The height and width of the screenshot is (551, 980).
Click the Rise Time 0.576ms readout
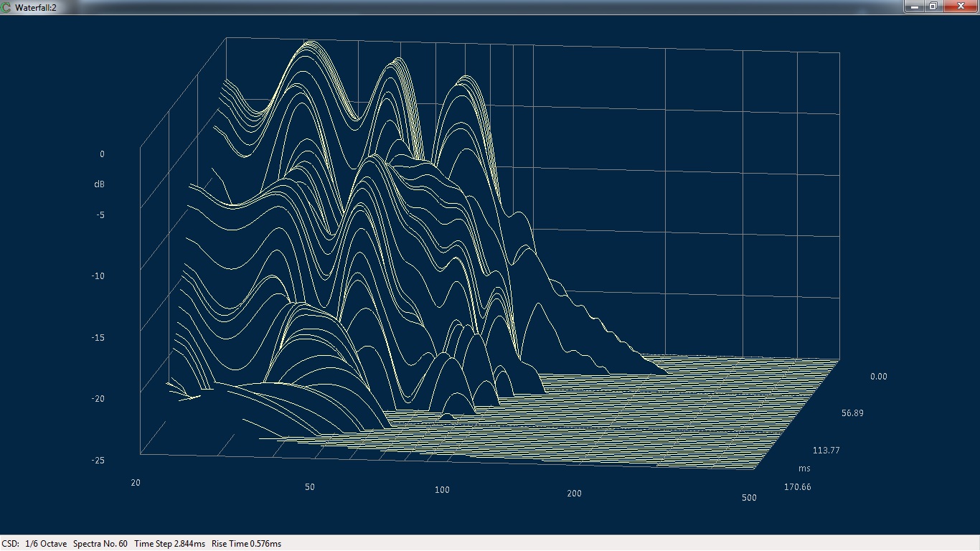247,544
